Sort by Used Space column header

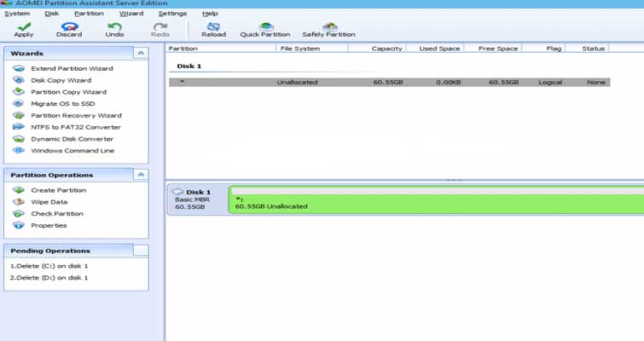(434, 49)
